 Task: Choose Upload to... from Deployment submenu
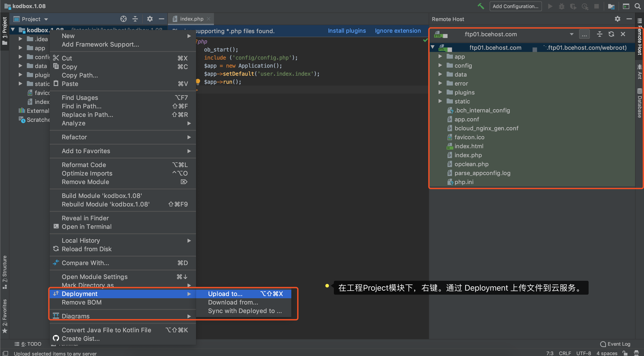(x=225, y=294)
